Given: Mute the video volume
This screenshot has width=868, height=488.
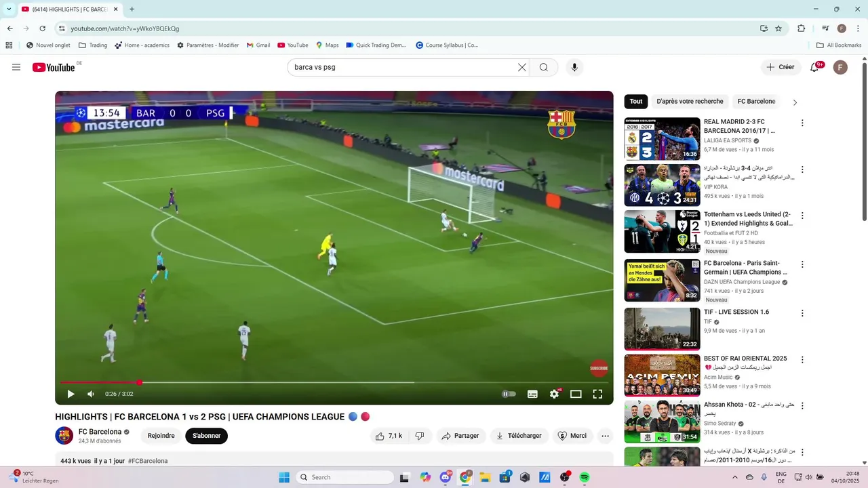Looking at the screenshot, I should point(91,394).
